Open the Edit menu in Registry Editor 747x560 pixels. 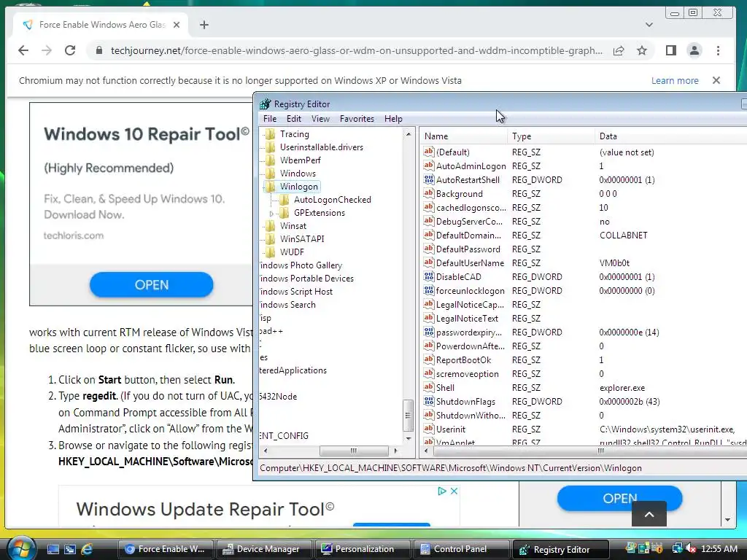pos(293,119)
